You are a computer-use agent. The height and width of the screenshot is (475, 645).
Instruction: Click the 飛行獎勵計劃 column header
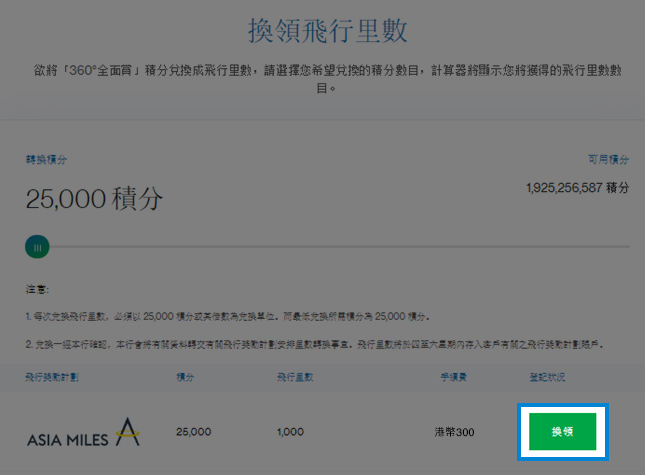(x=52, y=377)
